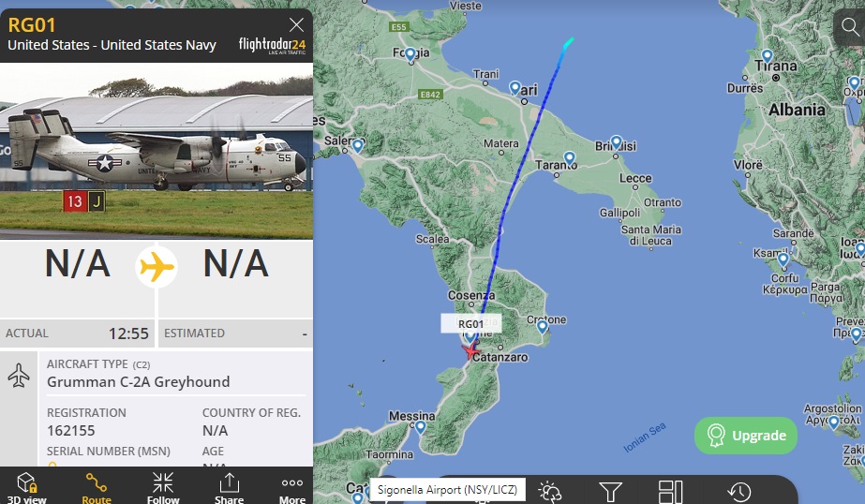This screenshot has height=504, width=865.
Task: Click the green Upgrade button
Action: pos(746,435)
